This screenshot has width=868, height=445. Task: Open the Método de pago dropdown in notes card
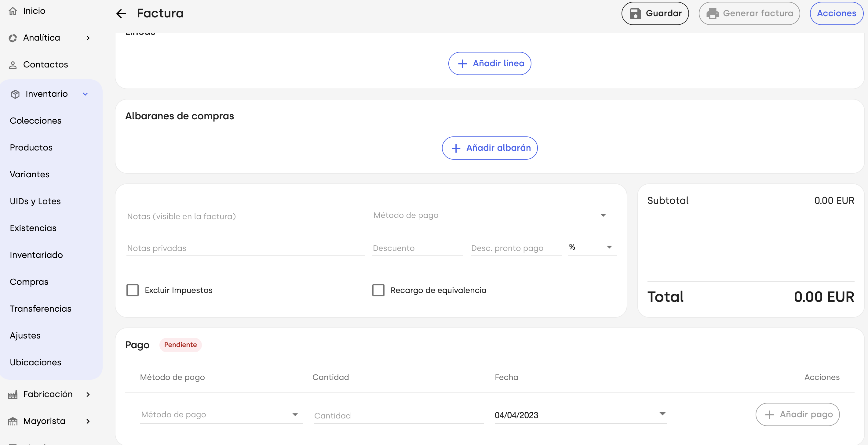tap(491, 216)
